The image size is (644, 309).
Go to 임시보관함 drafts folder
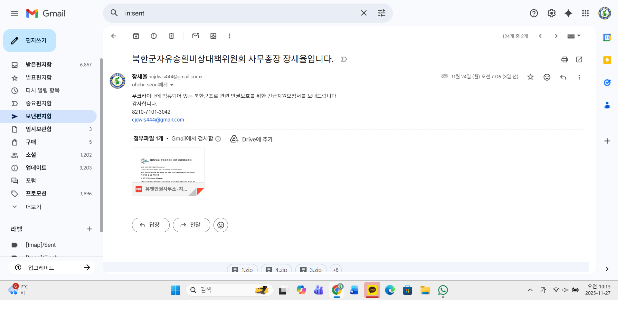point(39,129)
